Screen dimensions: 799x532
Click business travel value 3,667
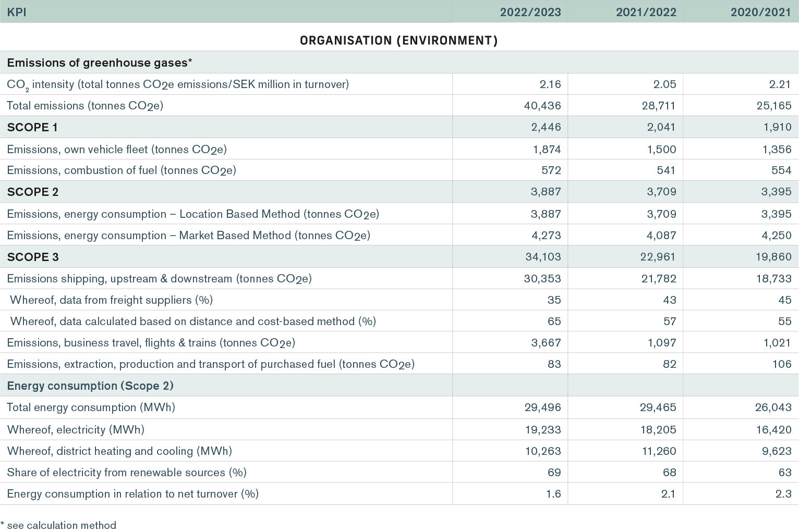(x=547, y=343)
